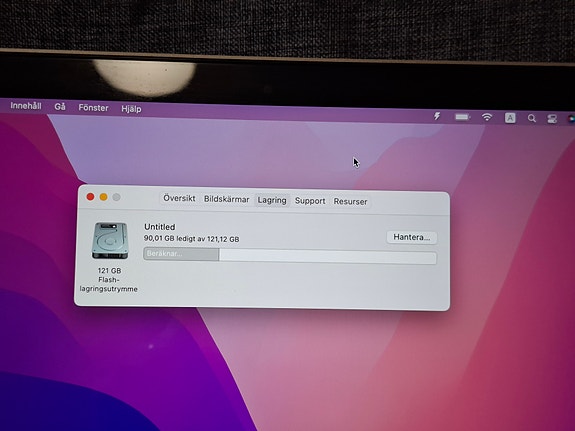Click the Siri icon in menu bar
The height and width of the screenshot is (431, 575).
[x=571, y=119]
